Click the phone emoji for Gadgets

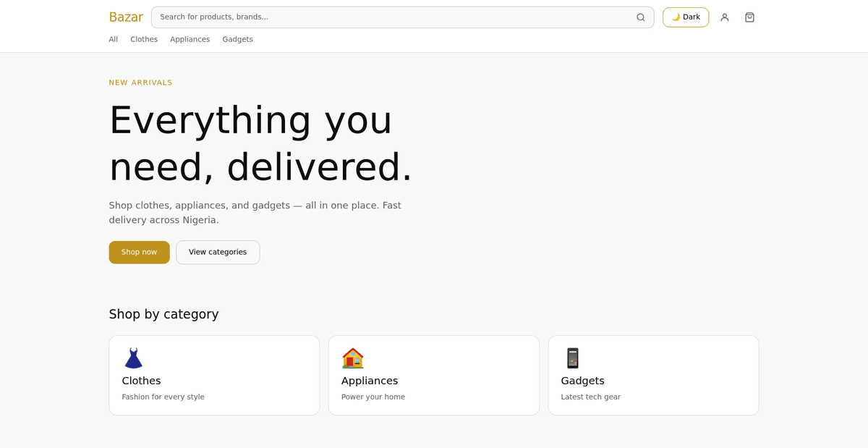coord(573,358)
